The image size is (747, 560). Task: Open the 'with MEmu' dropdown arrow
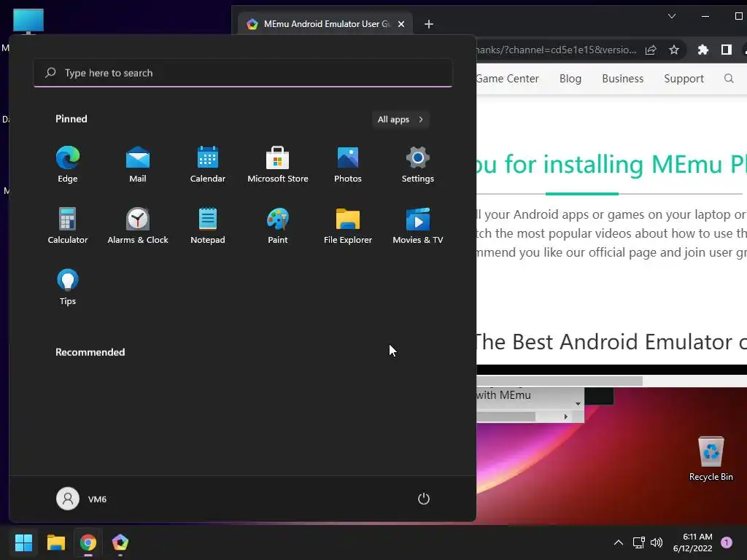tap(578, 403)
